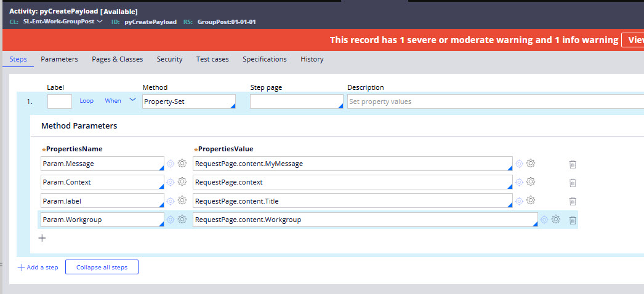Image resolution: width=644 pixels, height=294 pixels.
Task: Open gear icon beside RequestPage.context value
Action: coord(531,181)
